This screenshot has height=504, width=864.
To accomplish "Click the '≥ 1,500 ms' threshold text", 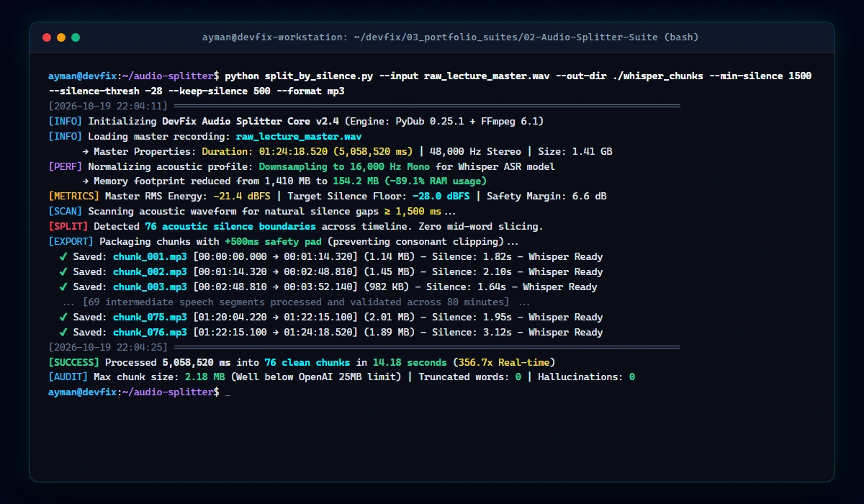I will (412, 212).
